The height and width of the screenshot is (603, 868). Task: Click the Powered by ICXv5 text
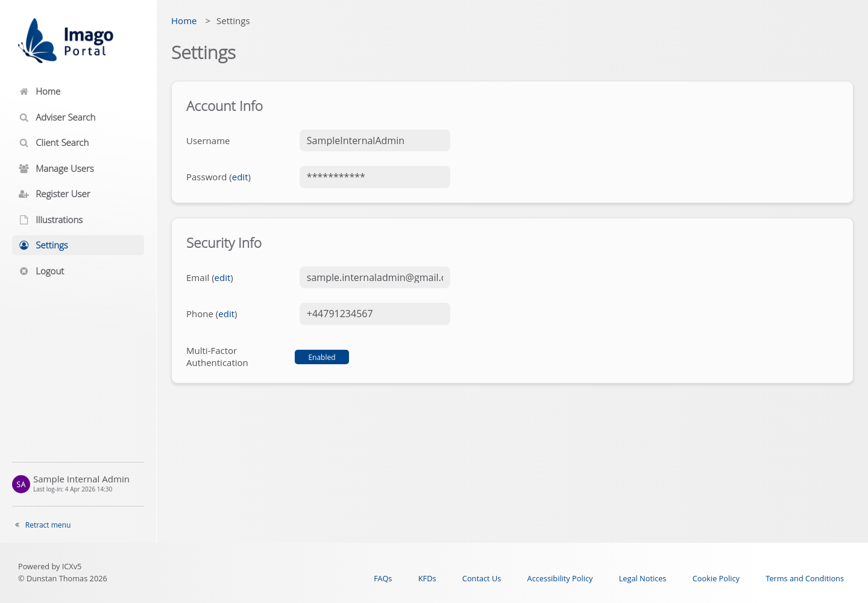50,566
